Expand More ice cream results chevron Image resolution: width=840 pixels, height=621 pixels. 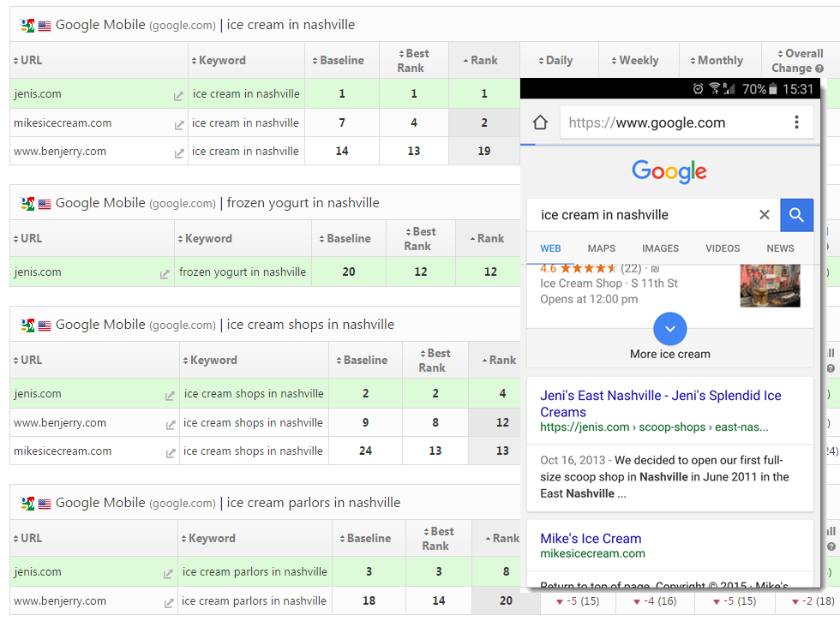coord(670,329)
